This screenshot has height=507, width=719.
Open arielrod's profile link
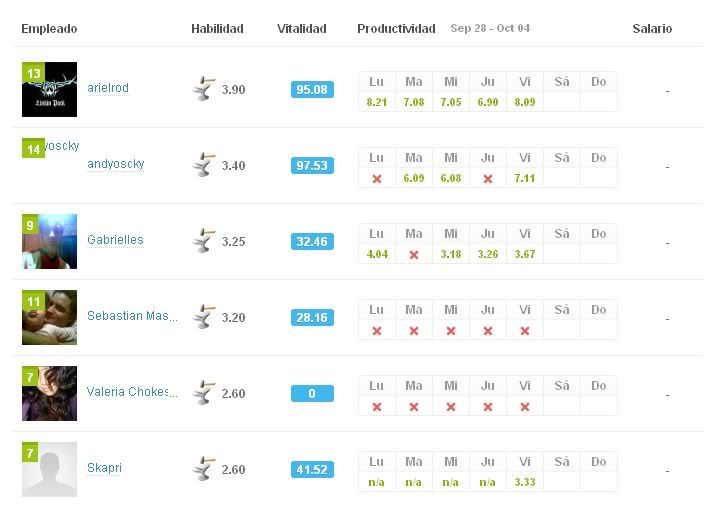pos(108,88)
